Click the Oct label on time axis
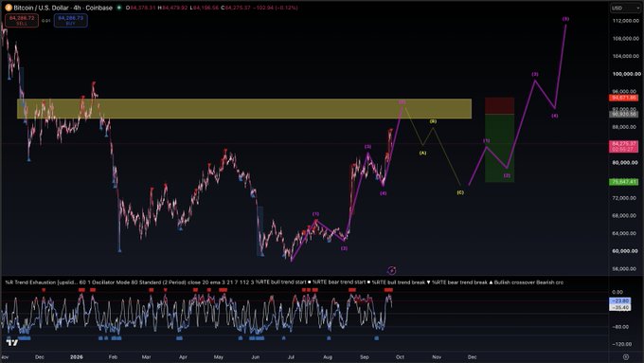Screen dimensions: 644x363 click(x=400, y=356)
